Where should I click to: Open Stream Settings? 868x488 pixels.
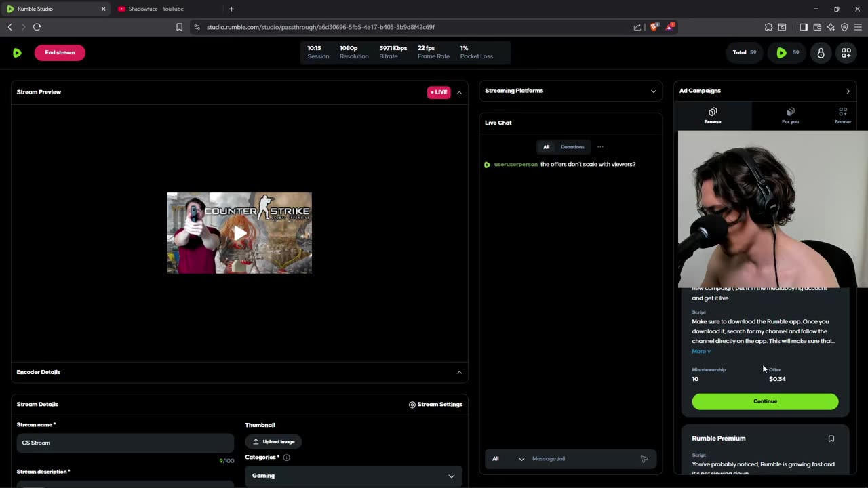point(435,404)
